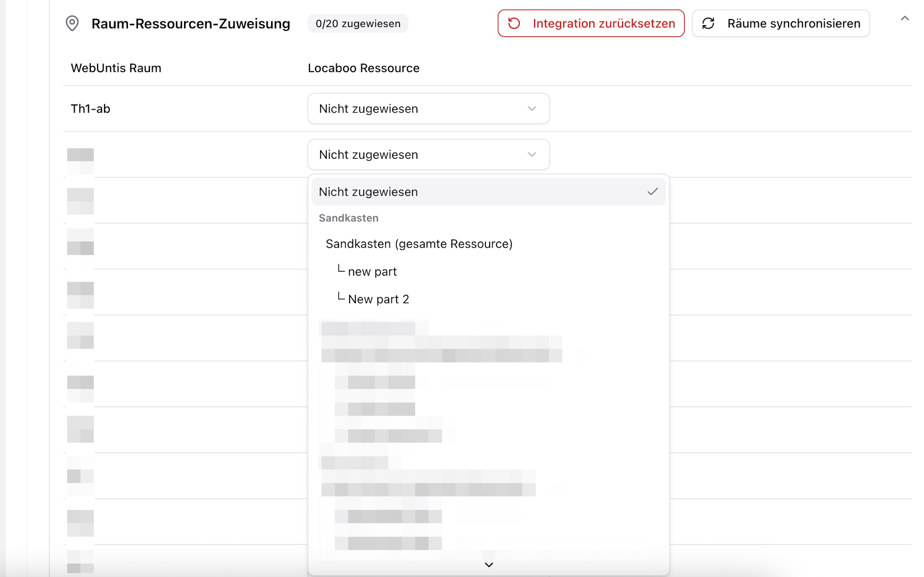Select the 'new part' sub-resource
This screenshot has height=577, width=924.
(x=372, y=271)
